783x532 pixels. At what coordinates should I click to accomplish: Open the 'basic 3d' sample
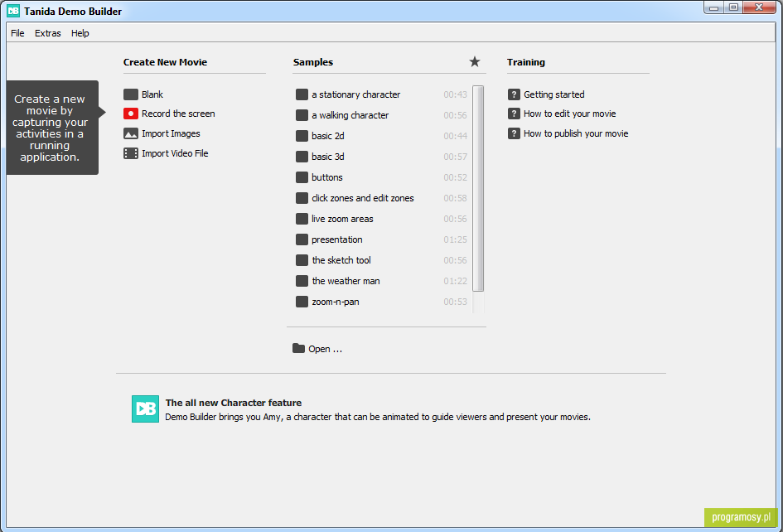pyautogui.click(x=327, y=157)
